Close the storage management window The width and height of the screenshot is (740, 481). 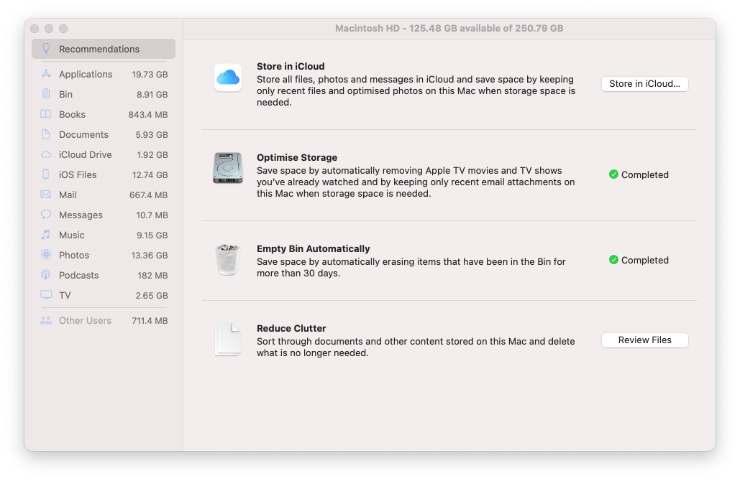coord(34,29)
